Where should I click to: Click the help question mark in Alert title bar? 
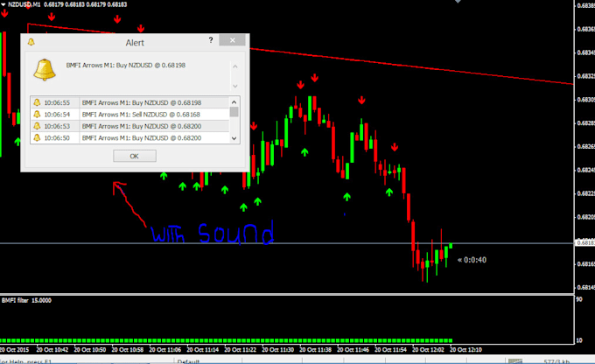pyautogui.click(x=211, y=40)
